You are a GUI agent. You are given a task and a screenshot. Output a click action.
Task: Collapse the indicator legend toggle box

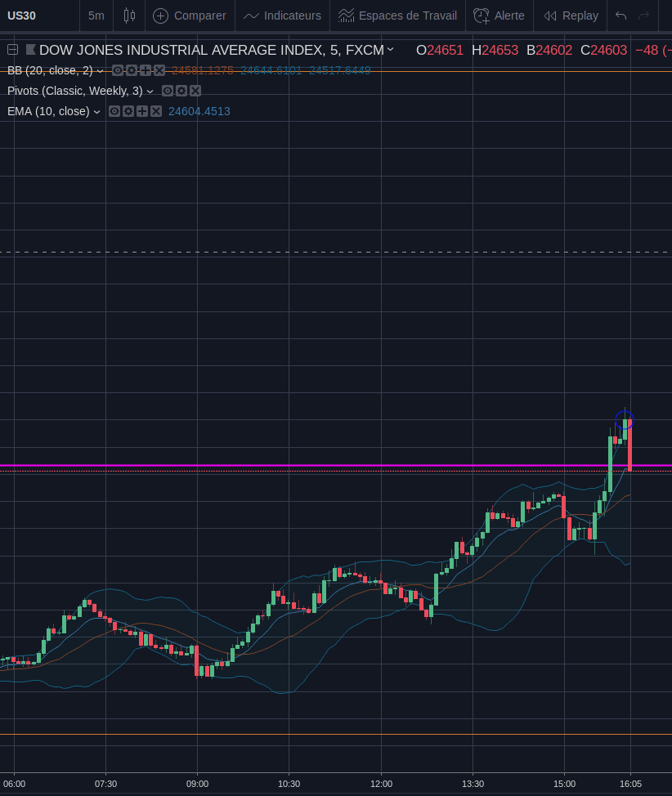13,49
